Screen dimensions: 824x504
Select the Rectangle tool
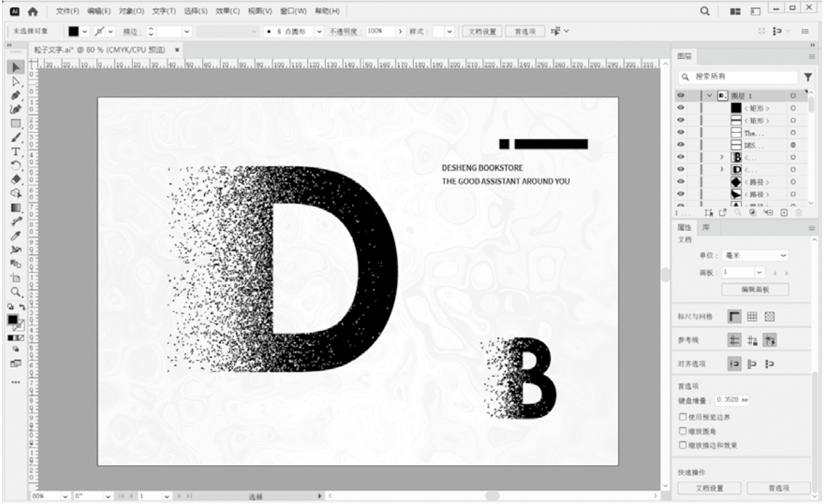[16, 123]
